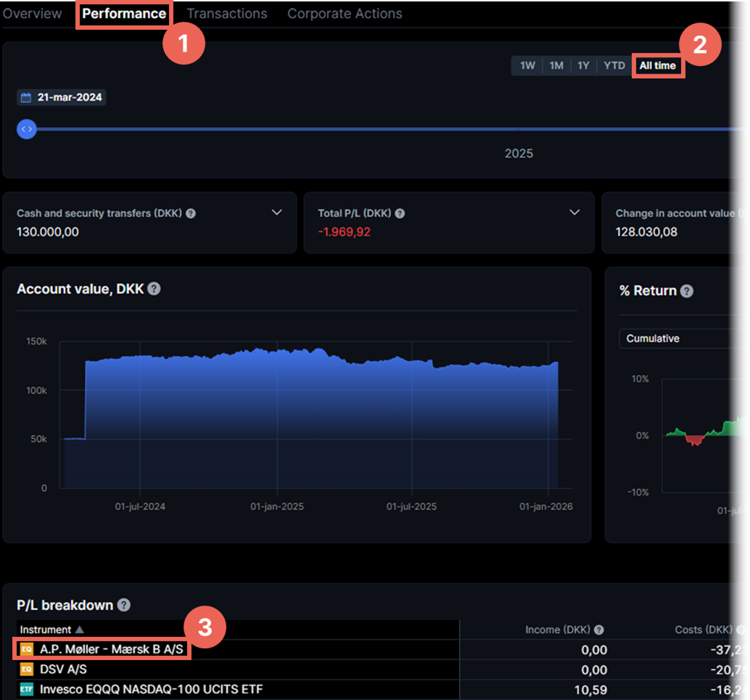Image resolution: width=750 pixels, height=700 pixels.
Task: Select the YTD time period button
Action: pyautogui.click(x=614, y=66)
